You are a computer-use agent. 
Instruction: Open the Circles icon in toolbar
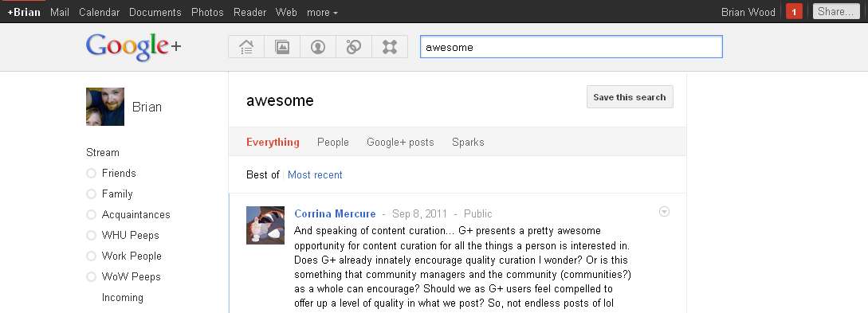[x=354, y=47]
